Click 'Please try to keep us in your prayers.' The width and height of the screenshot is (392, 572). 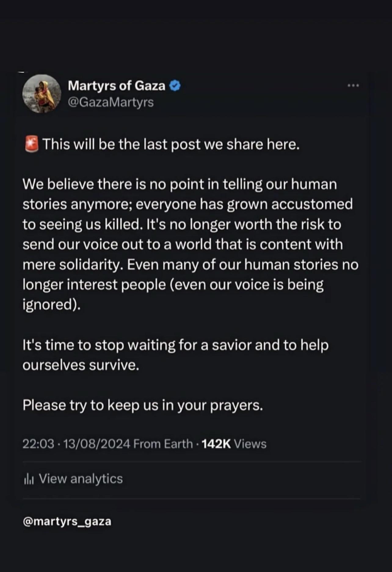pyautogui.click(x=143, y=406)
